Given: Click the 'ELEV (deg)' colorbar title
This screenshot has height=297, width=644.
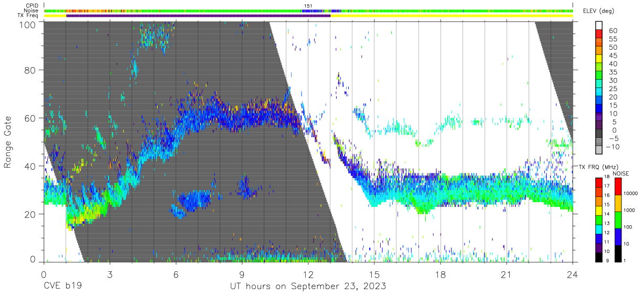Looking at the screenshot, I should 598,11.
